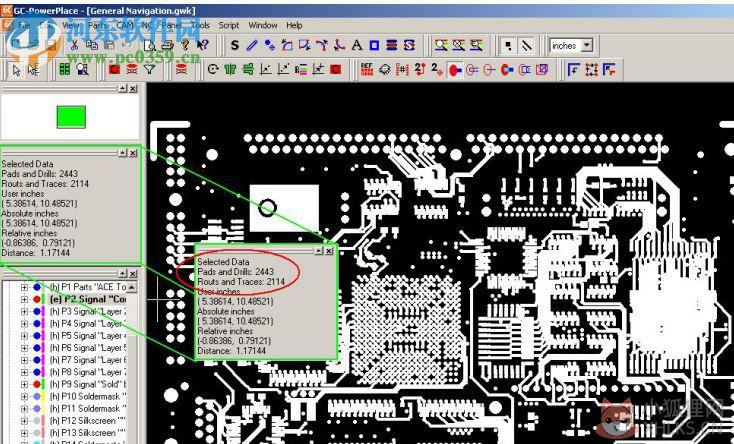The width and height of the screenshot is (734, 444).
Task: Expand the P4 Signal tree node
Action: [x=24, y=324]
